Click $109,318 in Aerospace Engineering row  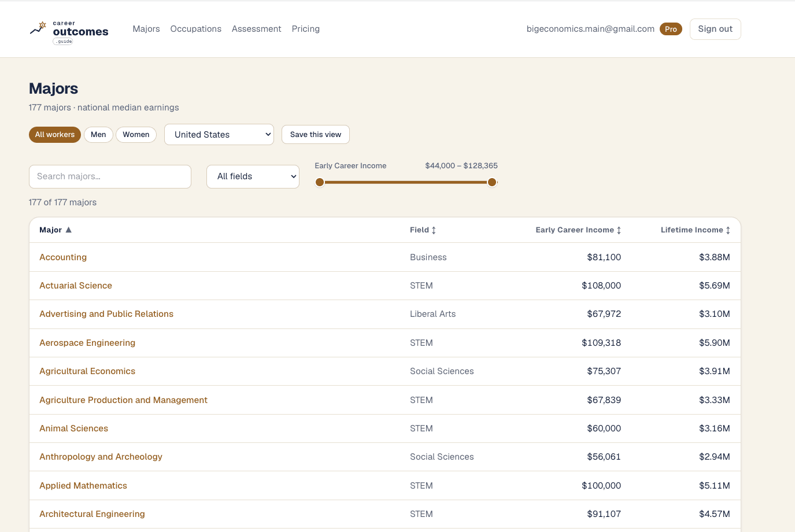click(x=601, y=343)
